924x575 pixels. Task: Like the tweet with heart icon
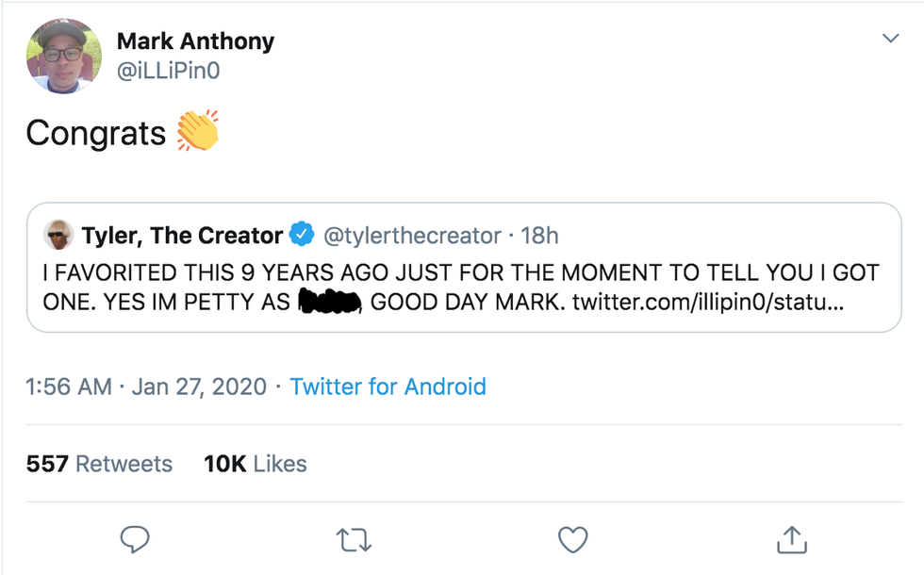tap(573, 539)
